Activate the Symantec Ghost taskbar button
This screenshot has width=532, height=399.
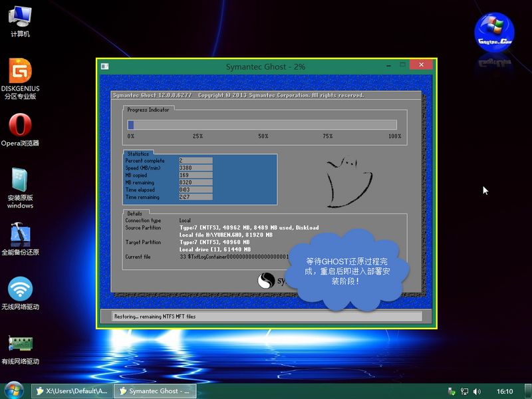tap(155, 391)
